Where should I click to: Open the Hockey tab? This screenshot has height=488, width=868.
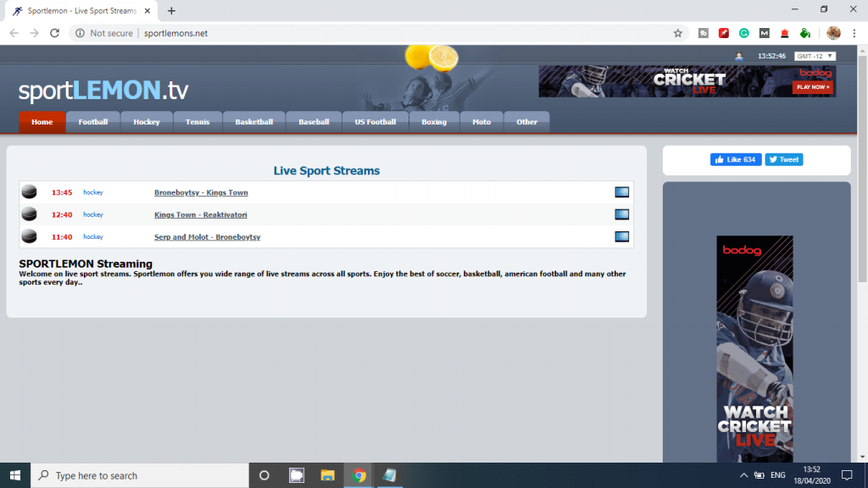point(147,122)
